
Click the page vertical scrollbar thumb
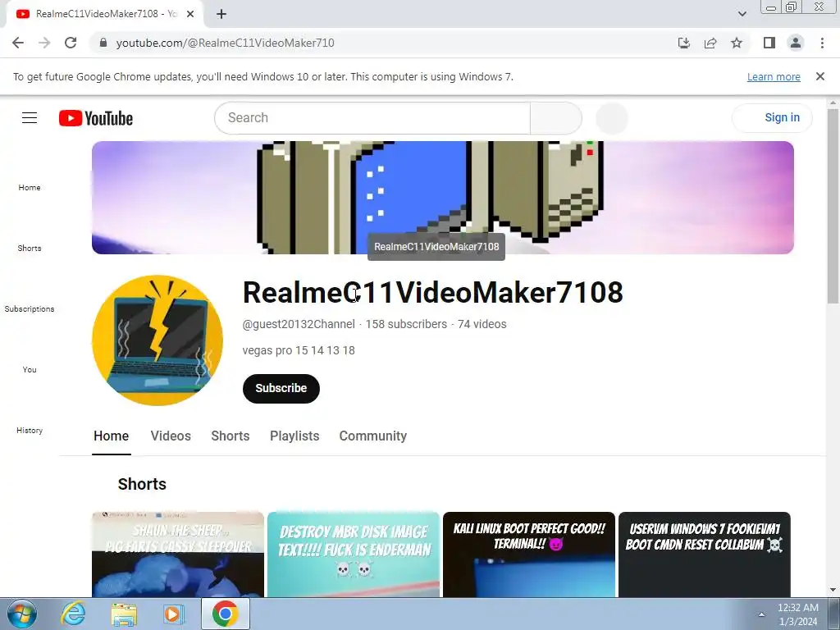tap(833, 206)
